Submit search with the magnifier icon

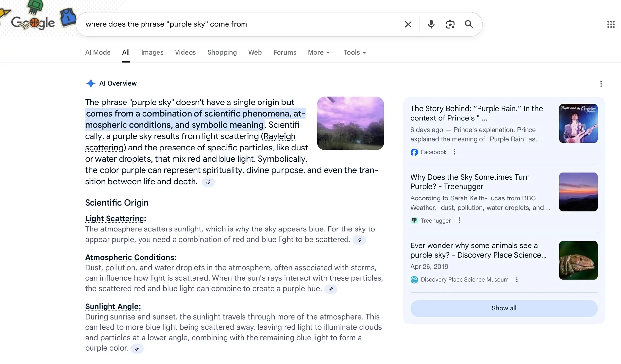tap(469, 24)
